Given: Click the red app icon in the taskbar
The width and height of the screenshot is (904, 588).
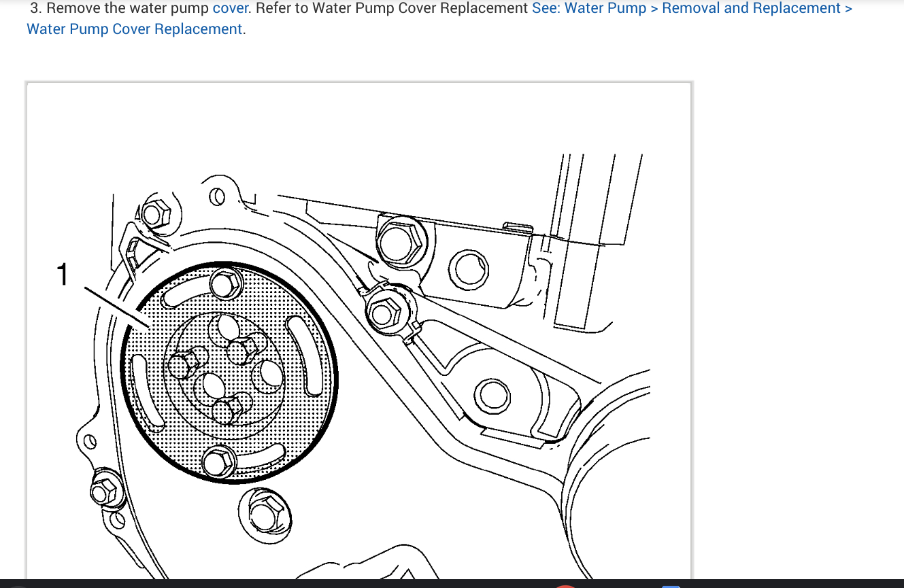Looking at the screenshot, I should pos(565,585).
